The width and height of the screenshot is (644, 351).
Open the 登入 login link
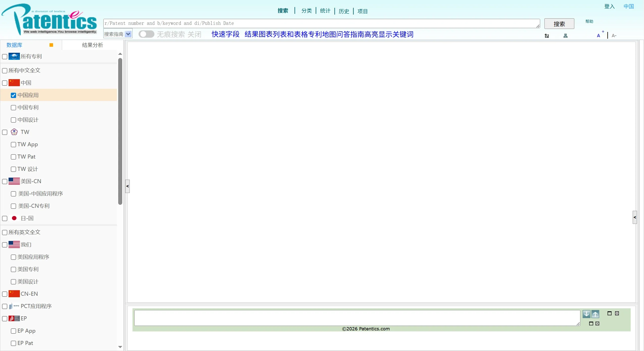point(610,6)
